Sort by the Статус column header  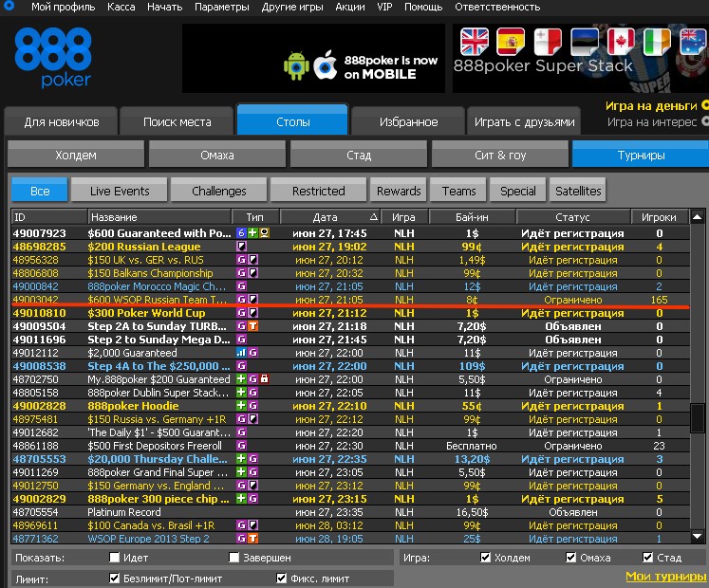(573, 217)
